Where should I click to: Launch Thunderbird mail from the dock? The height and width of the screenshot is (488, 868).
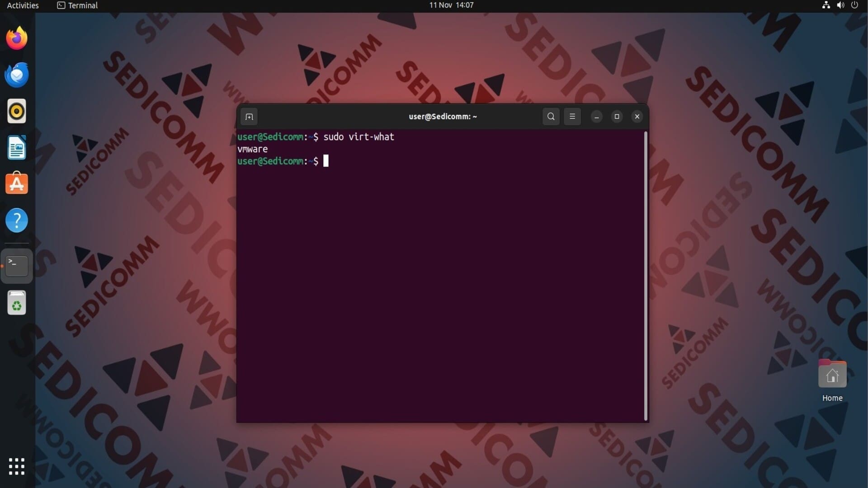(x=17, y=75)
